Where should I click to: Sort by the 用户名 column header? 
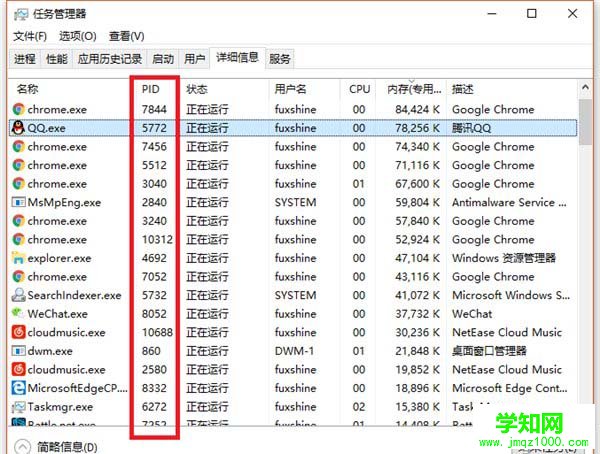(290, 89)
